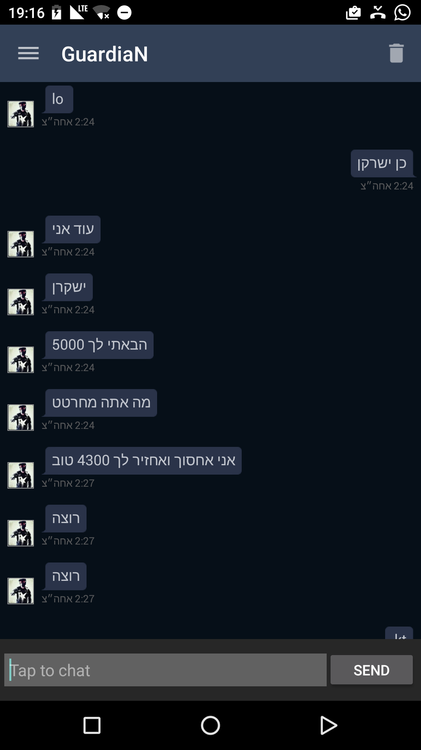Tap the battery charging status icon

56,12
